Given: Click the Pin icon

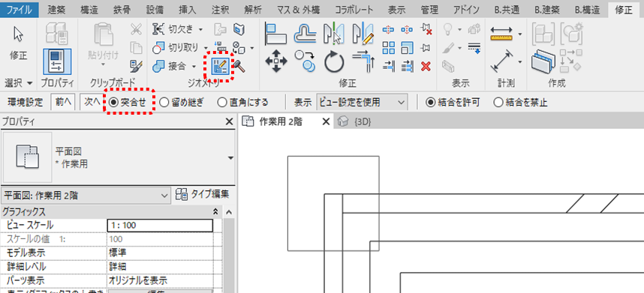Looking at the screenshot, I should click(426, 47).
